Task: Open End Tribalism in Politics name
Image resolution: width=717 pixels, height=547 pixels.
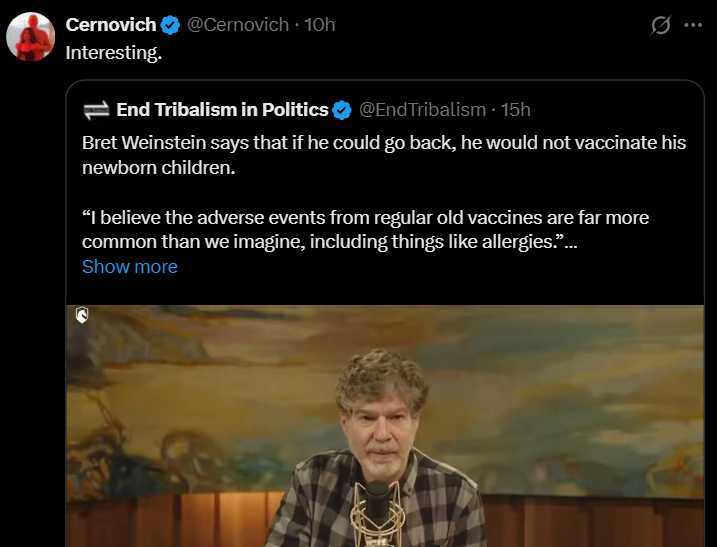Action: [x=222, y=109]
